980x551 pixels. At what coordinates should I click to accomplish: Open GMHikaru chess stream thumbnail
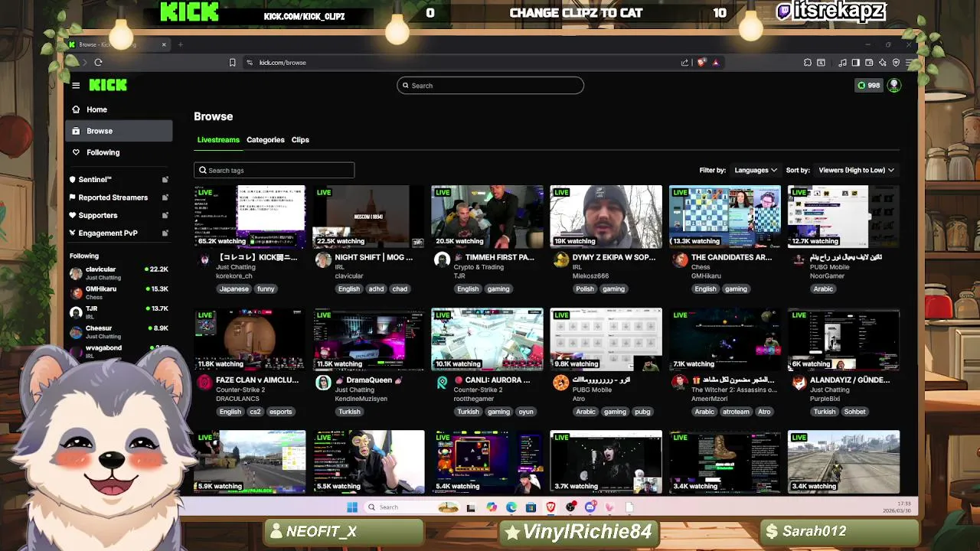coord(725,217)
